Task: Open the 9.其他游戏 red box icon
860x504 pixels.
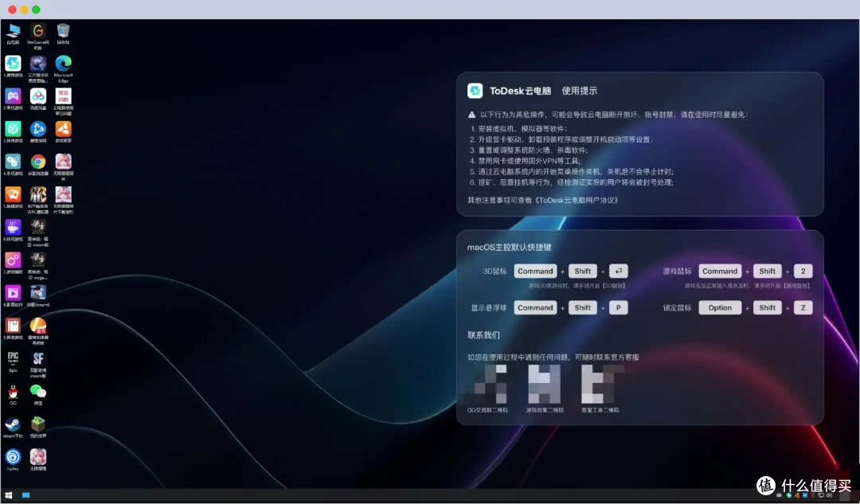Action: [14, 326]
